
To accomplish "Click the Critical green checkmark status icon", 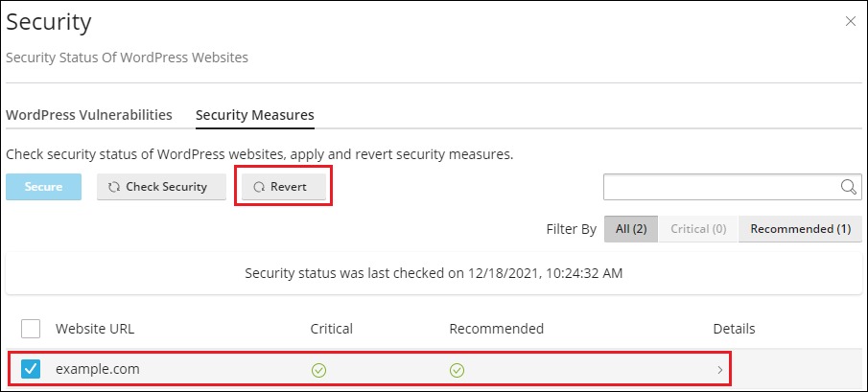I will pyautogui.click(x=318, y=369).
